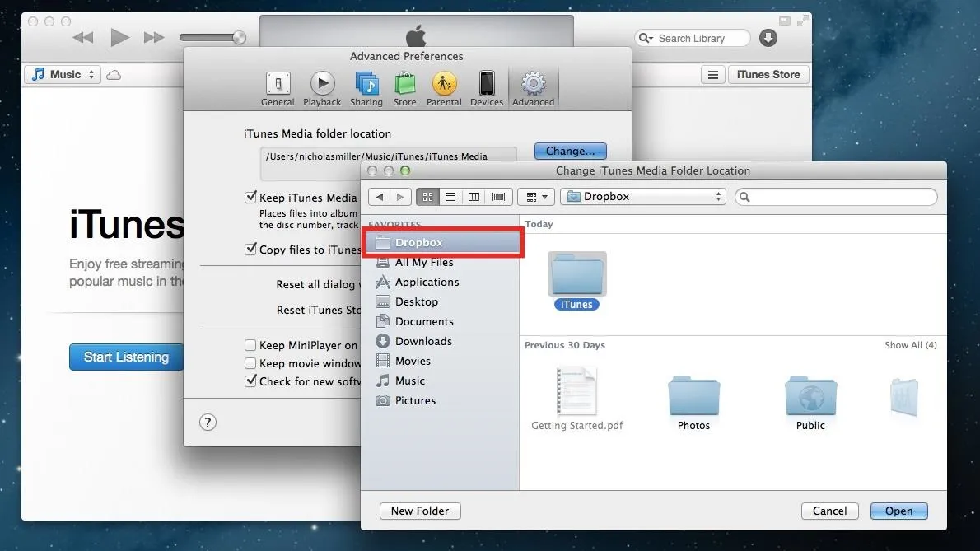The image size is (980, 551).
Task: Switch to Sharing preferences tab
Action: [x=366, y=89]
